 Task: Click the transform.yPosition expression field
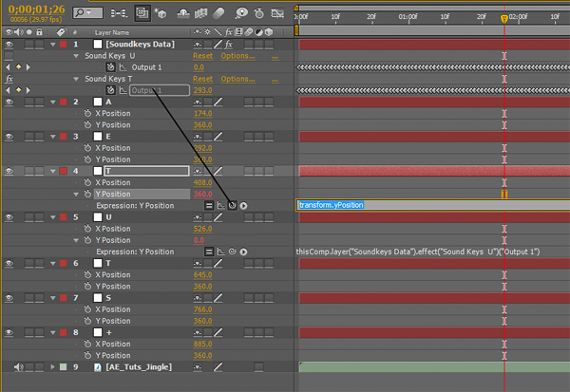click(433, 205)
